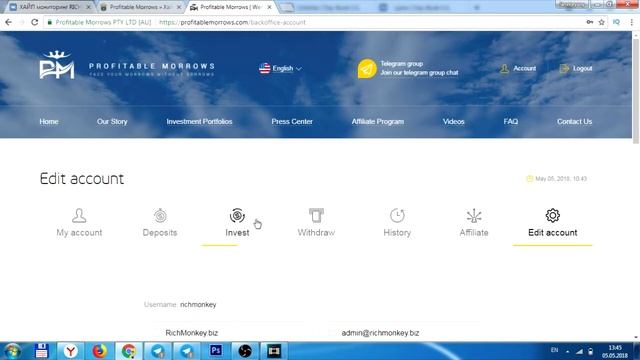Open Press Center menu item

pos(292,122)
